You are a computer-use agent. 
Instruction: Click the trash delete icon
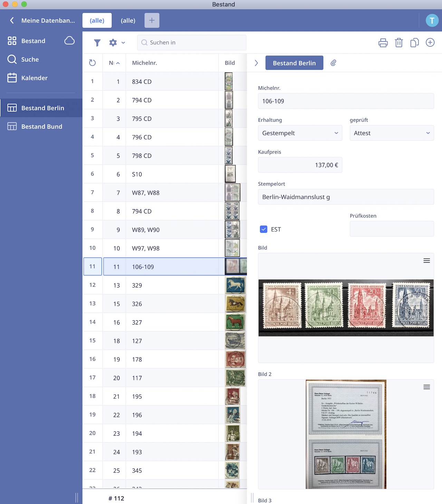(x=399, y=43)
